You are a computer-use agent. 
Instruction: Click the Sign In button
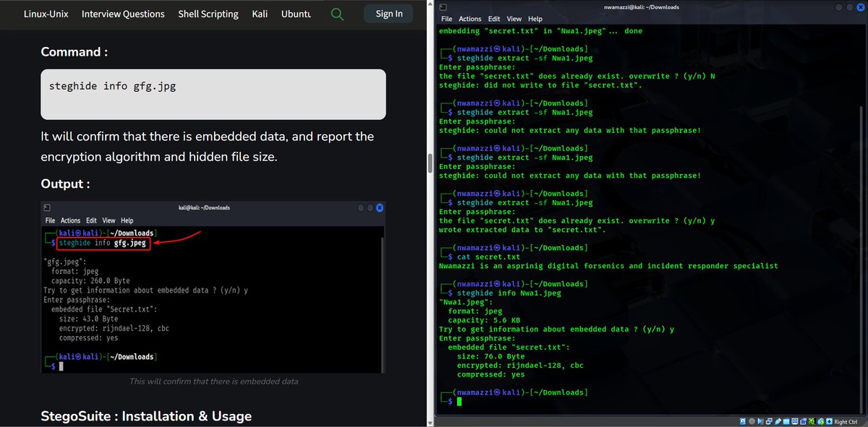click(x=388, y=14)
